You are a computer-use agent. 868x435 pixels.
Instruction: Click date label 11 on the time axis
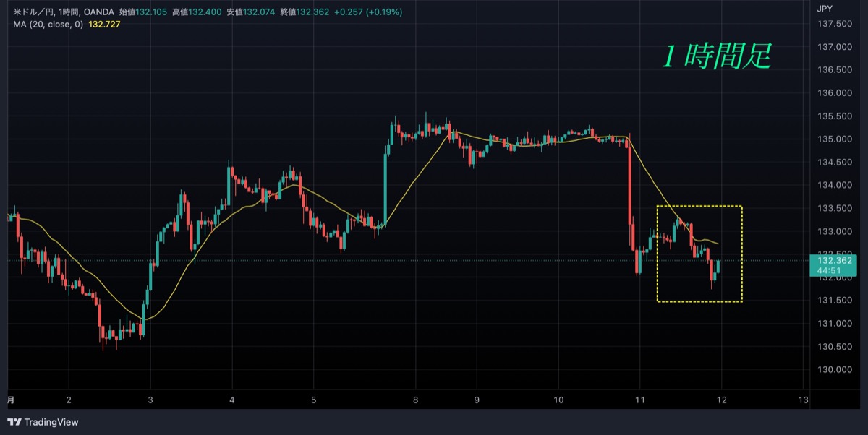[x=639, y=400]
